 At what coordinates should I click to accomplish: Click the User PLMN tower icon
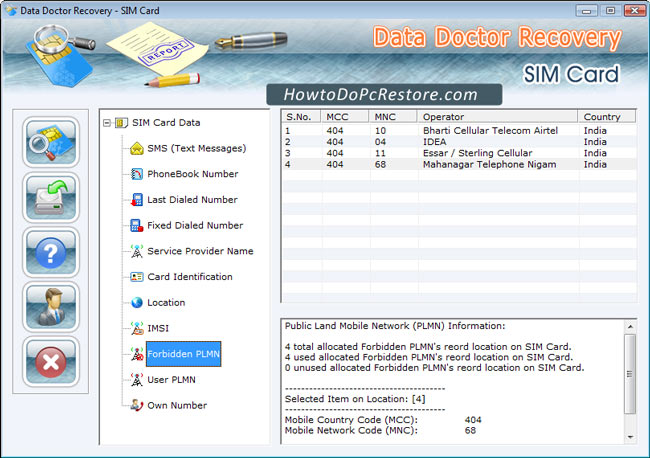[137, 380]
